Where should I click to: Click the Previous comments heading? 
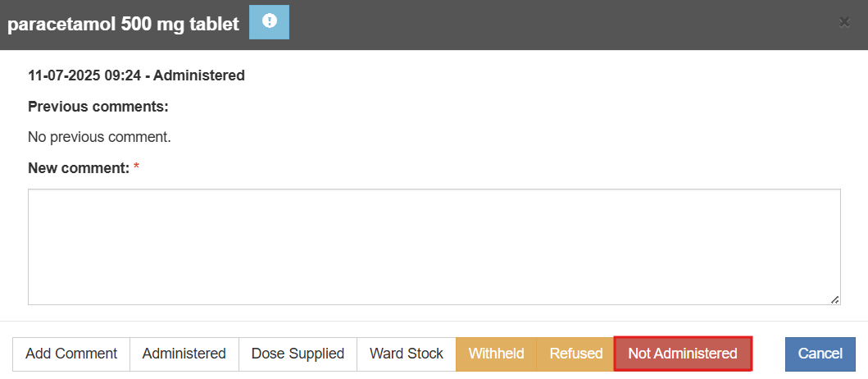pyautogui.click(x=98, y=107)
